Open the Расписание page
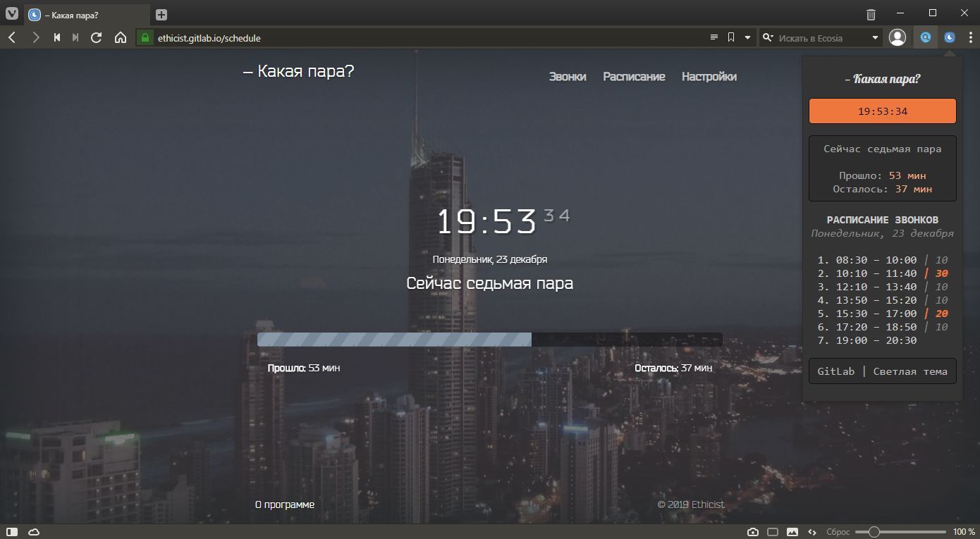The width and height of the screenshot is (980, 539). pyautogui.click(x=634, y=77)
